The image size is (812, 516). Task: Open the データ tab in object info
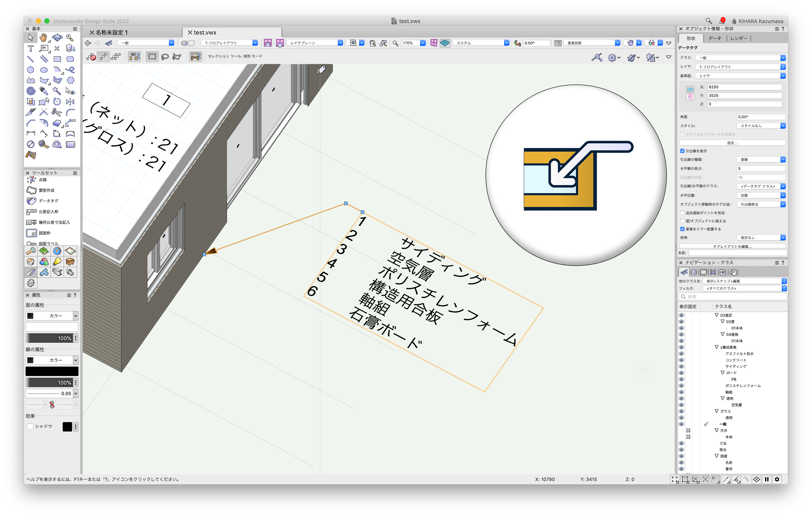[x=715, y=38]
